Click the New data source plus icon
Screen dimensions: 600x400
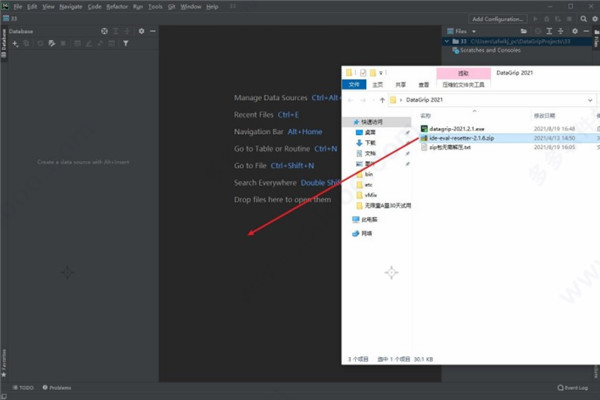point(15,43)
